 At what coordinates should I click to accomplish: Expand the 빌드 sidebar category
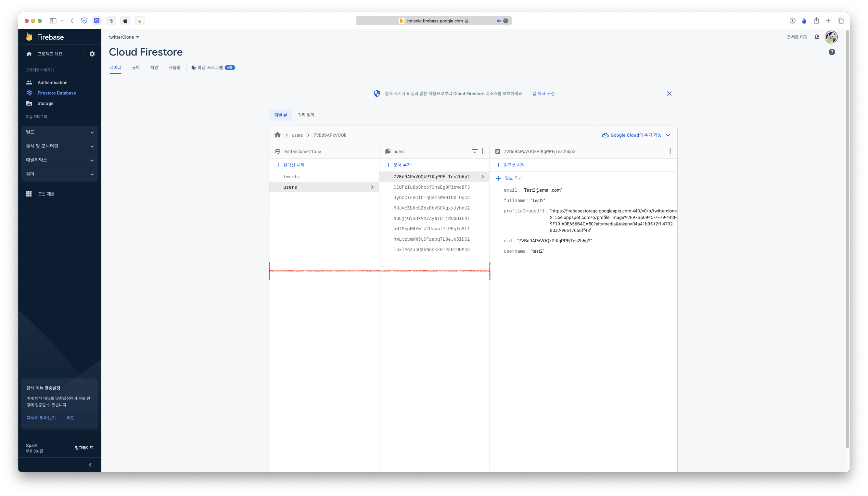60,132
